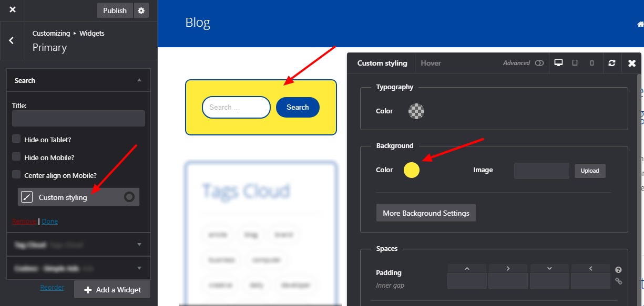The image size is (644, 306).
Task: Click More Background Settings button
Action: (426, 213)
